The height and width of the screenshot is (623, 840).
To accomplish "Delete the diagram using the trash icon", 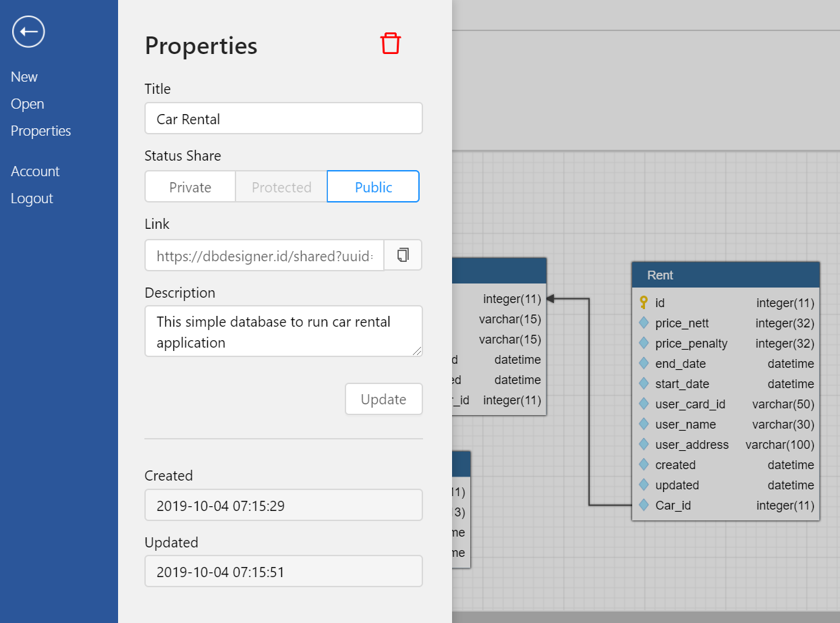I will point(391,43).
